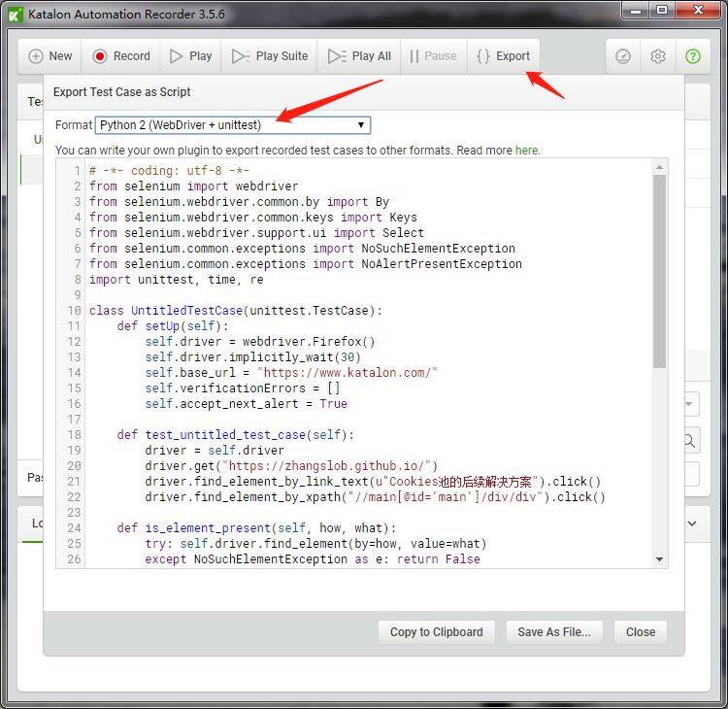The width and height of the screenshot is (728, 709).
Task: Click the 'class UntitledTestCase' code line
Action: pyautogui.click(x=236, y=311)
